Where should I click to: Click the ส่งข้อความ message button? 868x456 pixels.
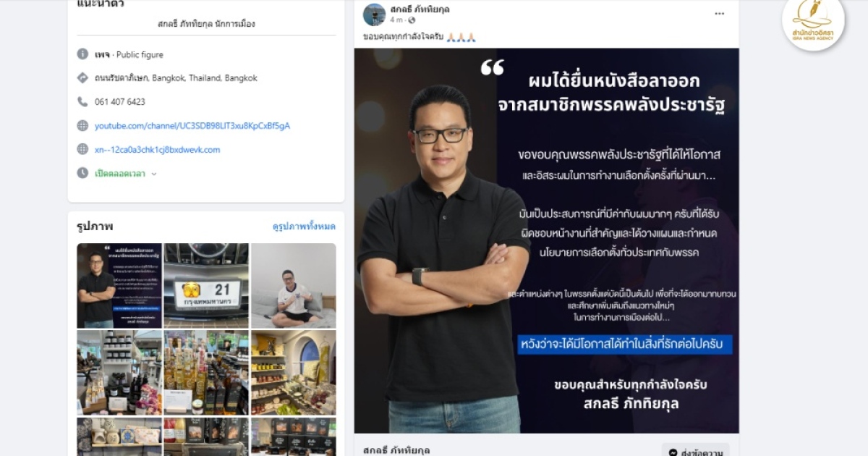pyautogui.click(x=696, y=450)
